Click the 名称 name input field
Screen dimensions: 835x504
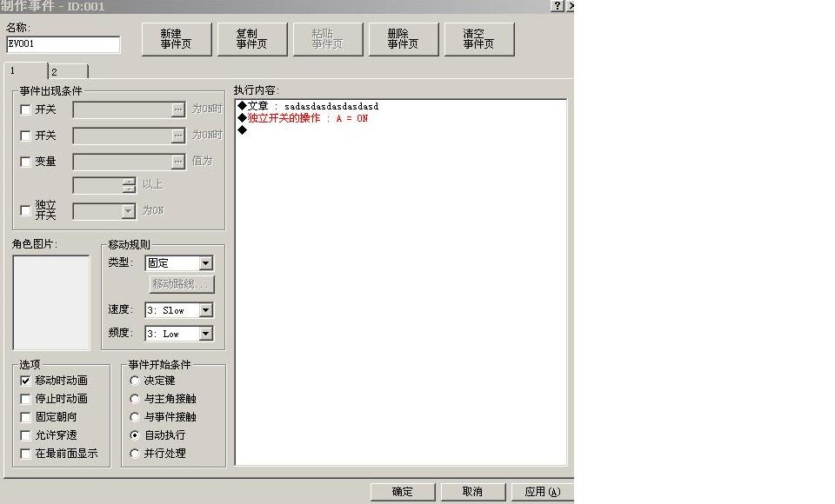coord(63,44)
